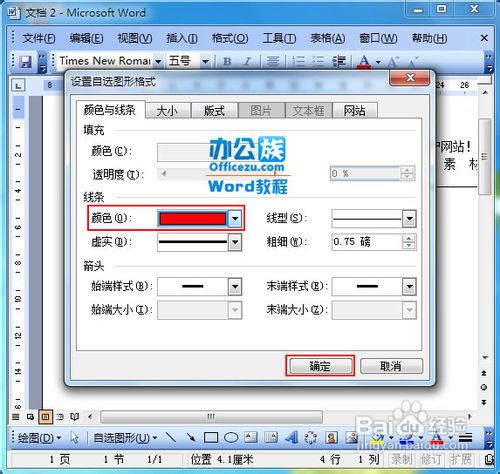Click the grow font icon
The height and width of the screenshot is (474, 500).
pyautogui.click(x=393, y=62)
